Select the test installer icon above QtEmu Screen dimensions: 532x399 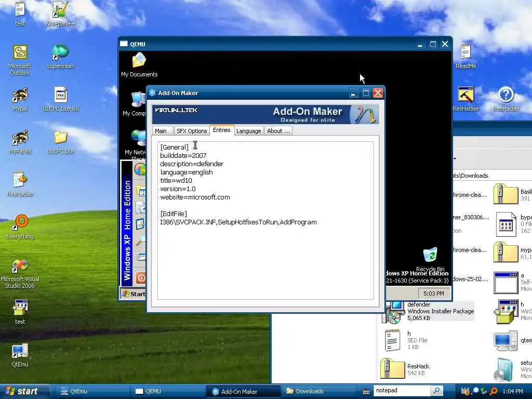pos(20,312)
